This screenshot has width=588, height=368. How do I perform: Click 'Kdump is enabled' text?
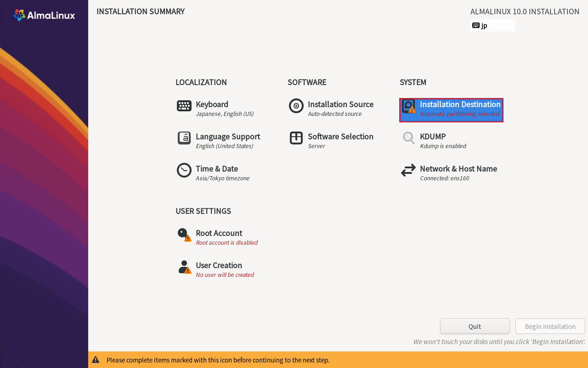[x=443, y=146]
